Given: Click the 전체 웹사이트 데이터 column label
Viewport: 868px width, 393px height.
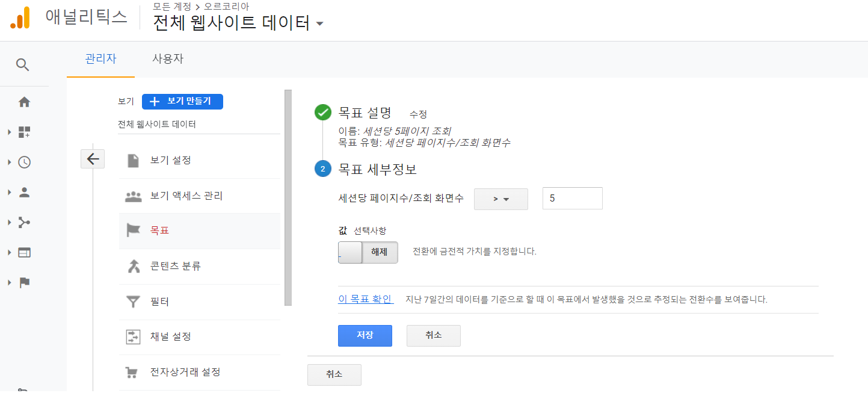Looking at the screenshot, I should 157,125.
